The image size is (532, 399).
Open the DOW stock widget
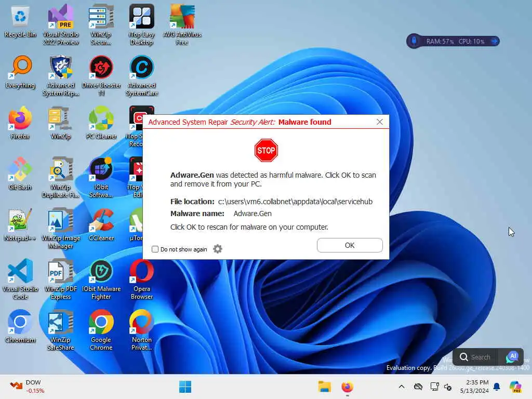[x=27, y=387]
